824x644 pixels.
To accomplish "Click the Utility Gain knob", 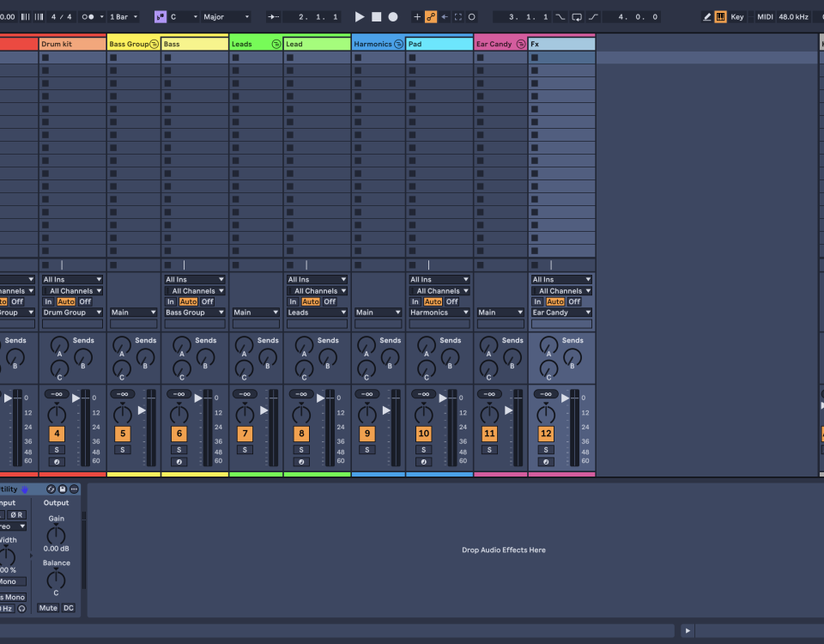I will (x=56, y=535).
